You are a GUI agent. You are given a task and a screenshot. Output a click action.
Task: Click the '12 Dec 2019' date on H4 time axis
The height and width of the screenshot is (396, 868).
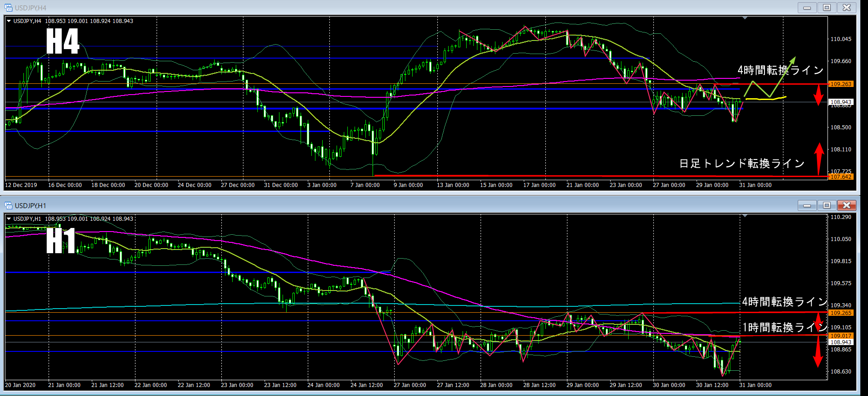(21, 185)
